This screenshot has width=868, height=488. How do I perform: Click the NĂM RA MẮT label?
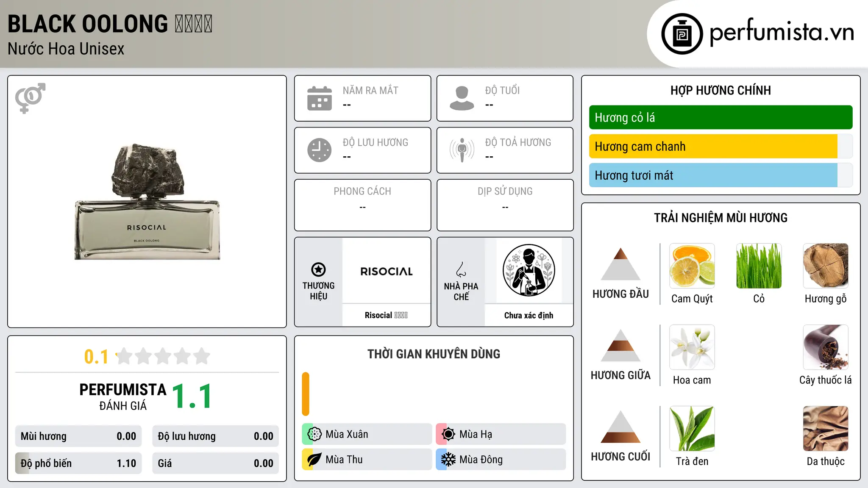370,90
